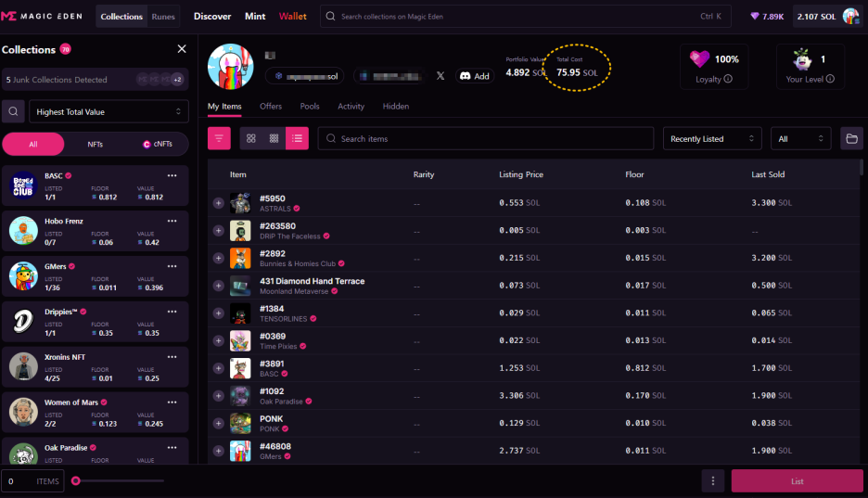The width and height of the screenshot is (868, 498).
Task: Click the profile avatar image
Action: pos(230,67)
